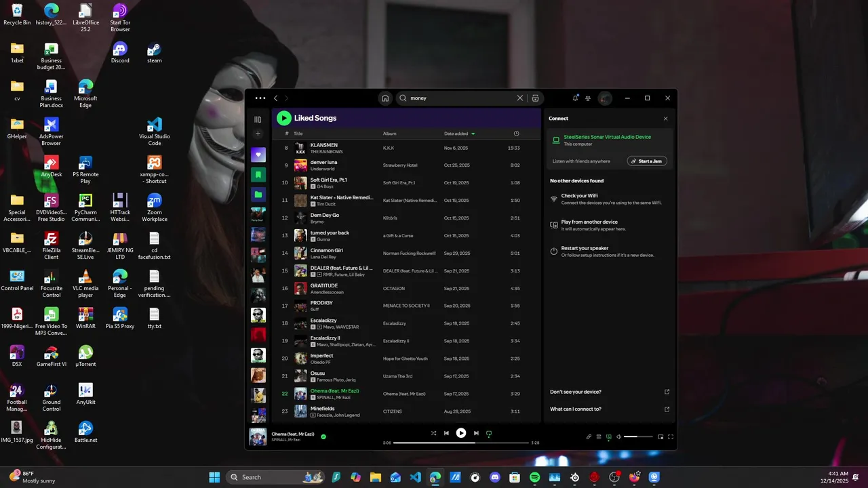The height and width of the screenshot is (488, 868).
Task: Open the mini player icon
Action: coord(660,436)
